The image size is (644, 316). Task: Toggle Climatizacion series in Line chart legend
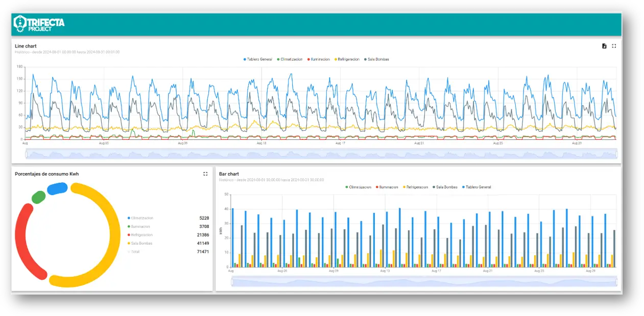[x=291, y=59]
